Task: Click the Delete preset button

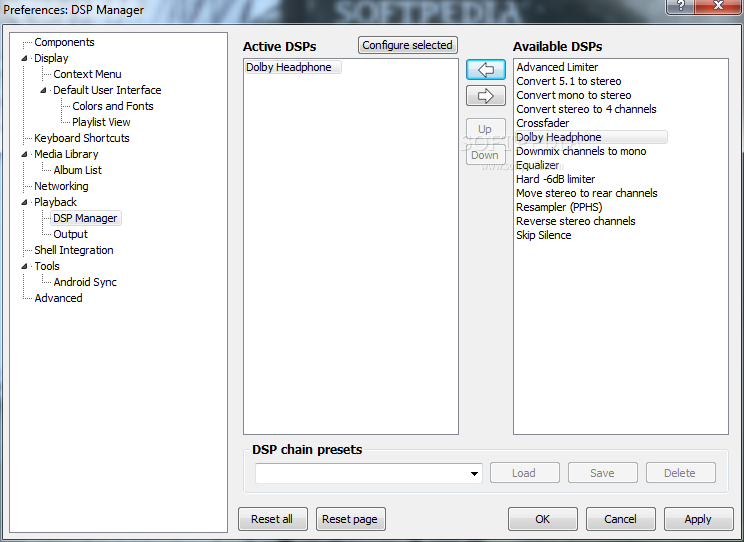Action: tap(680, 473)
